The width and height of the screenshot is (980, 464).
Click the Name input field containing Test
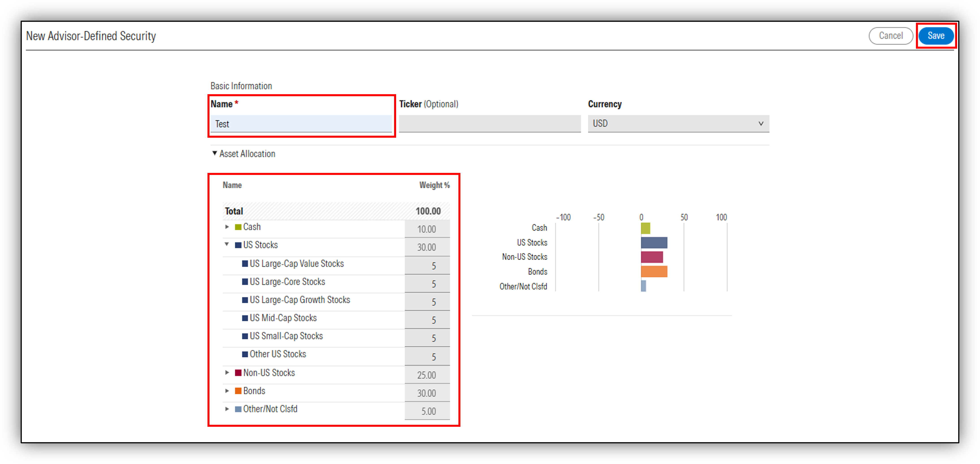(301, 124)
